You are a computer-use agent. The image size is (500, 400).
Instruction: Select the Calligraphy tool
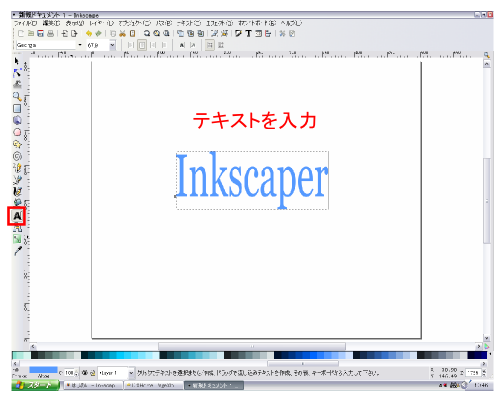[17, 192]
